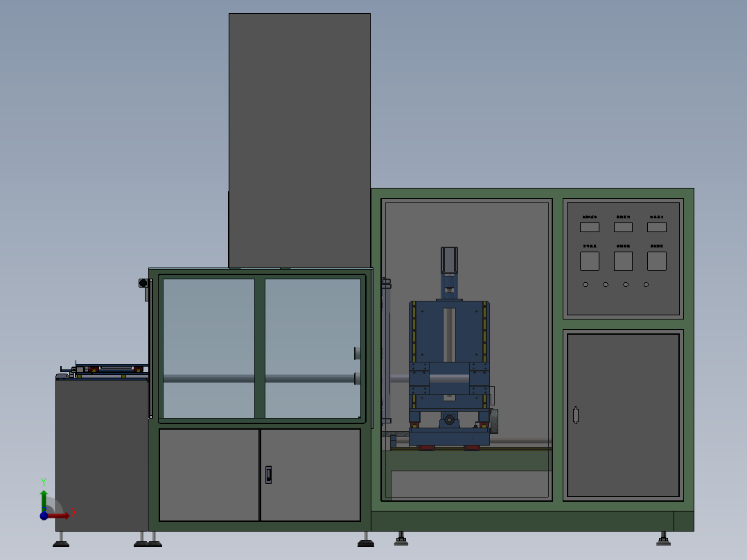
Task: Select the green base plinth below the press chamber
Action: [x=522, y=521]
